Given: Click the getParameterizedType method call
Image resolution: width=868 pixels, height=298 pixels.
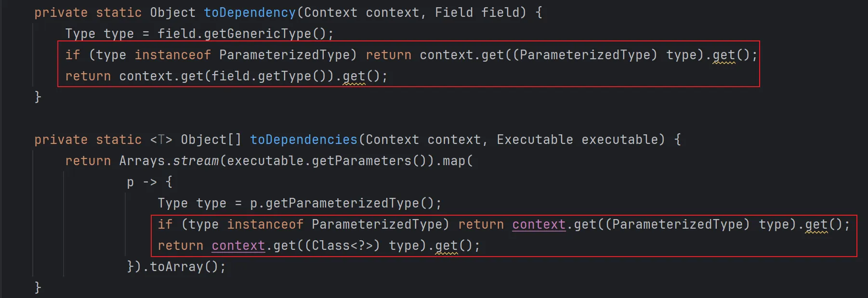Looking at the screenshot, I should 342,203.
